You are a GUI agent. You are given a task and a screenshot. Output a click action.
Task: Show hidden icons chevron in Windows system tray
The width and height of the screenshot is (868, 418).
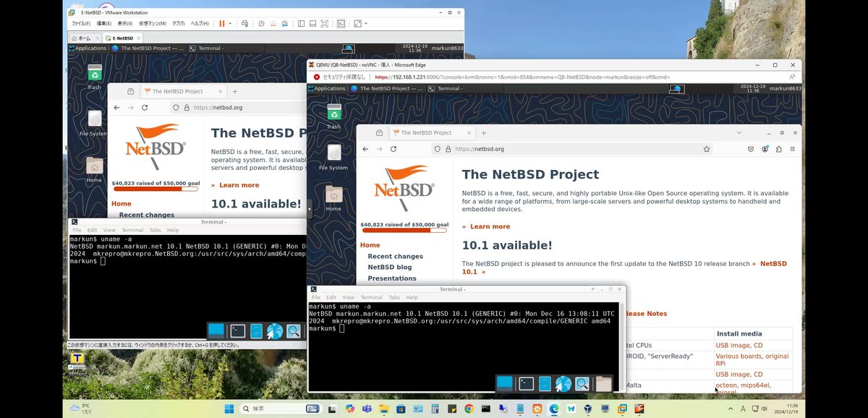tap(731, 409)
